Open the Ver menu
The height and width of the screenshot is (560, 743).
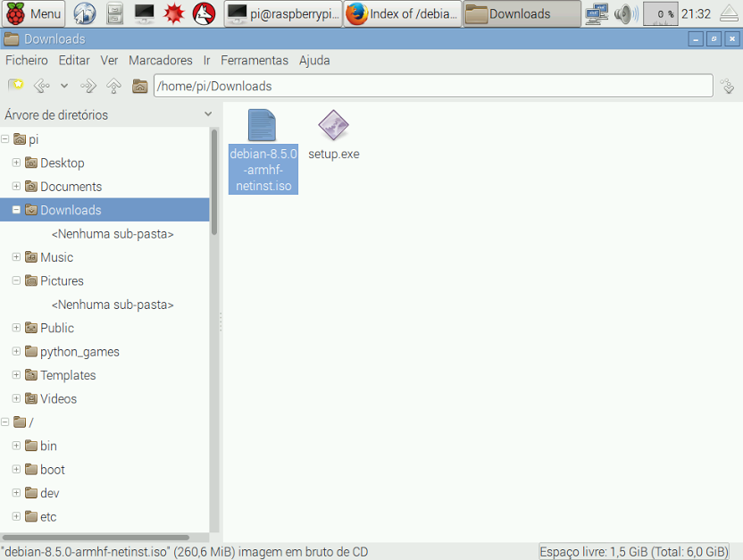pyautogui.click(x=109, y=61)
